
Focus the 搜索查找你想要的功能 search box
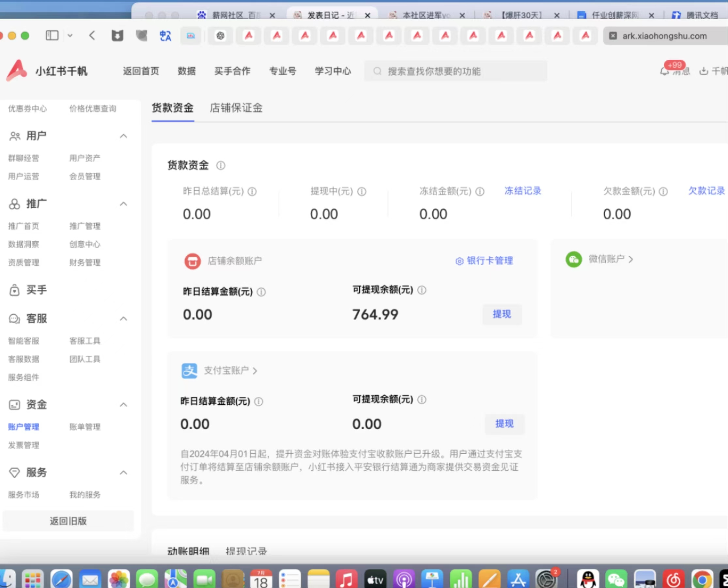pyautogui.click(x=456, y=71)
